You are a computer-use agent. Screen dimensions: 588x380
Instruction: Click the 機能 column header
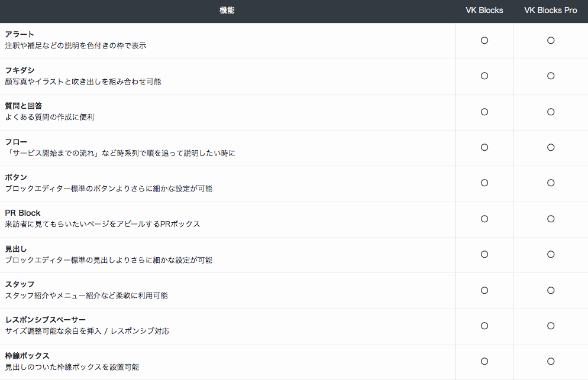pyautogui.click(x=227, y=11)
